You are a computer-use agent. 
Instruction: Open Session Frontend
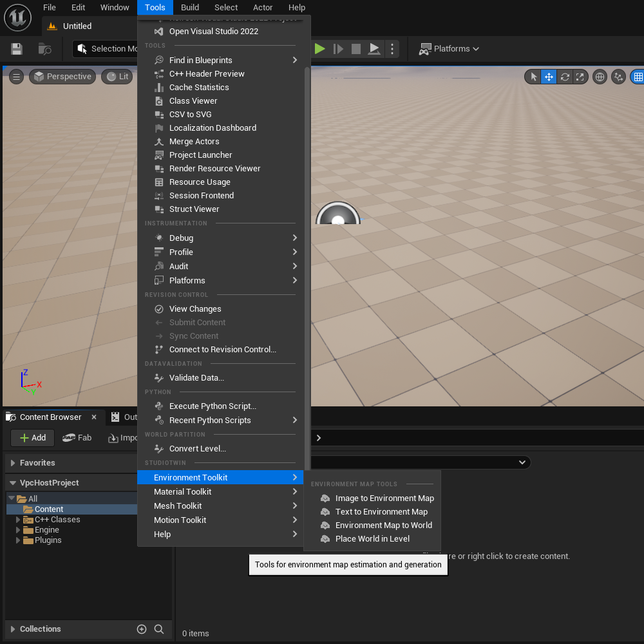(221, 196)
